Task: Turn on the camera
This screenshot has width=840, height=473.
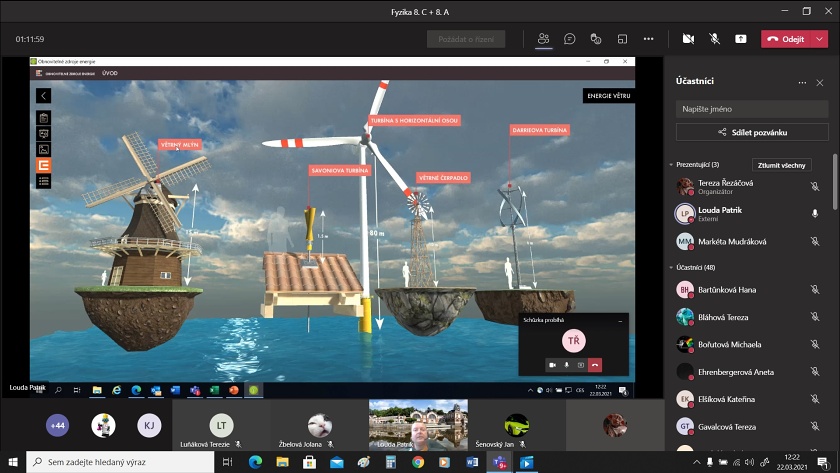Action: coord(688,39)
